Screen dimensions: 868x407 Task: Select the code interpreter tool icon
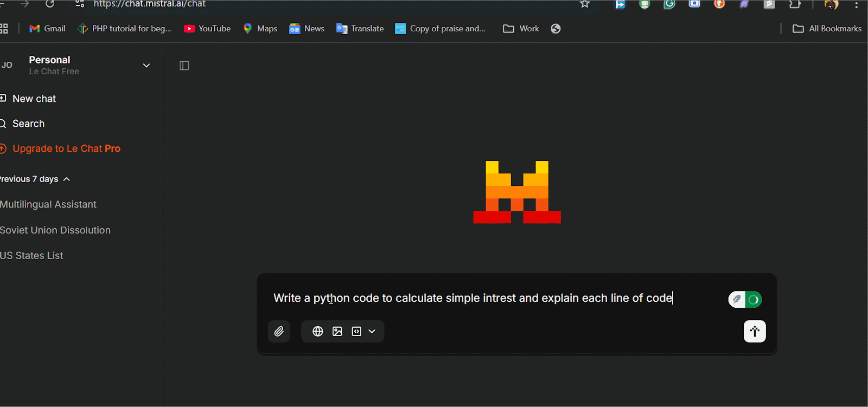356,331
